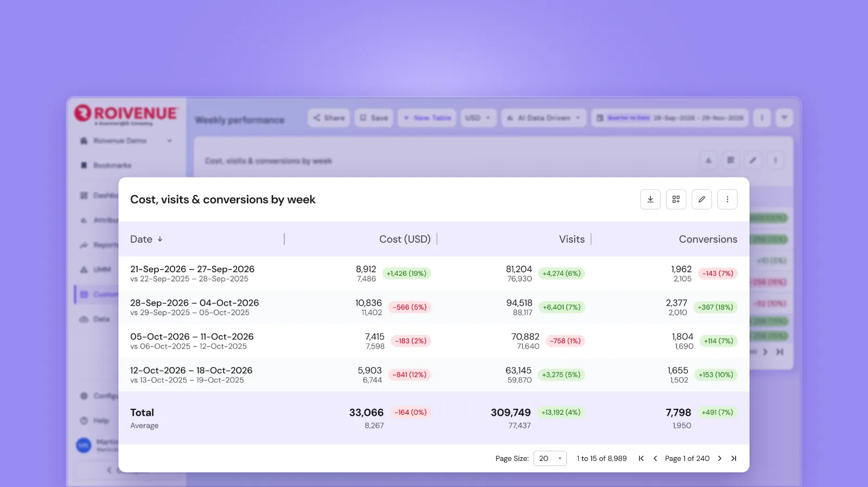This screenshot has height=487, width=868.
Task: Click the Save button in background toolbar
Action: (x=374, y=117)
